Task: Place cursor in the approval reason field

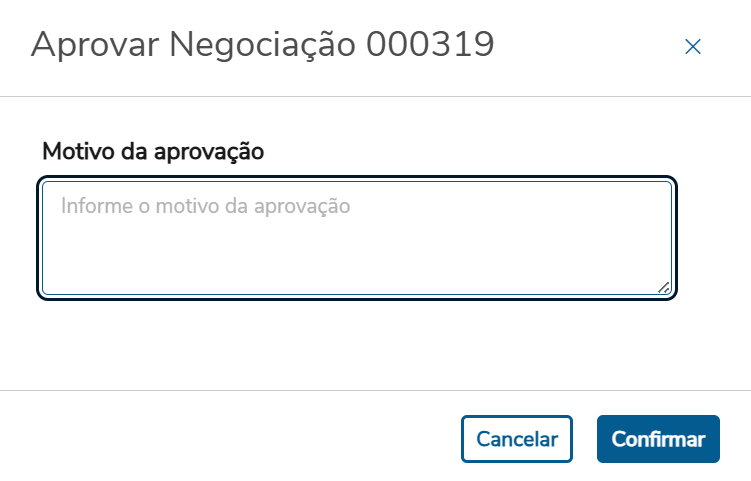Action: (357, 238)
